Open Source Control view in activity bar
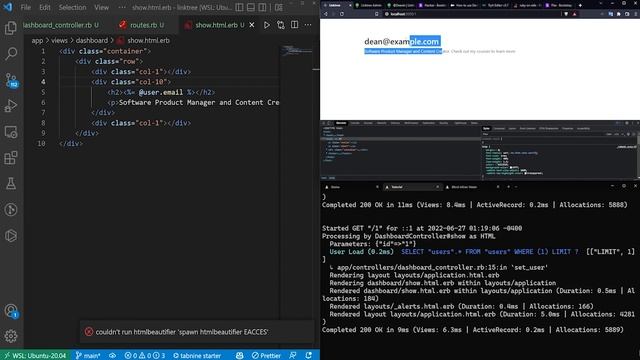 (11, 80)
